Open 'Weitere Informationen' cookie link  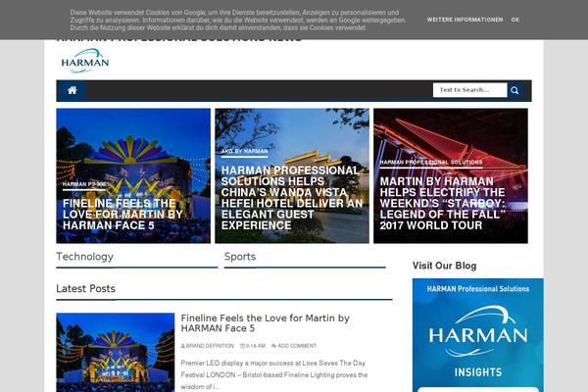[x=465, y=20]
